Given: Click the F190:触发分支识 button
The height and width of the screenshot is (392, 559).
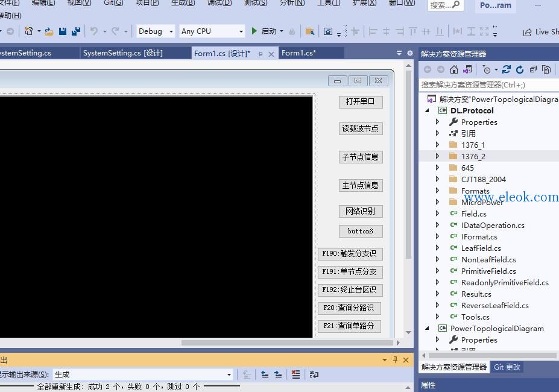Looking at the screenshot, I should (x=350, y=254).
